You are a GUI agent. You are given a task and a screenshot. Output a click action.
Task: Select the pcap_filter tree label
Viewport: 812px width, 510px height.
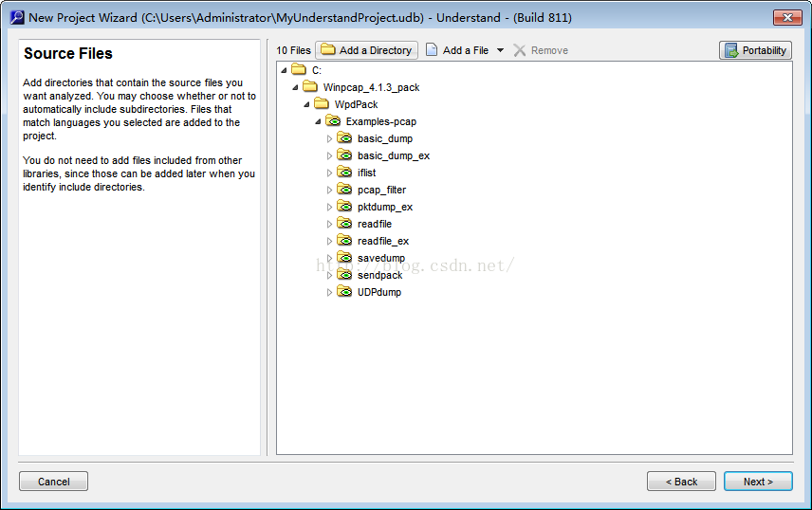[381, 190]
